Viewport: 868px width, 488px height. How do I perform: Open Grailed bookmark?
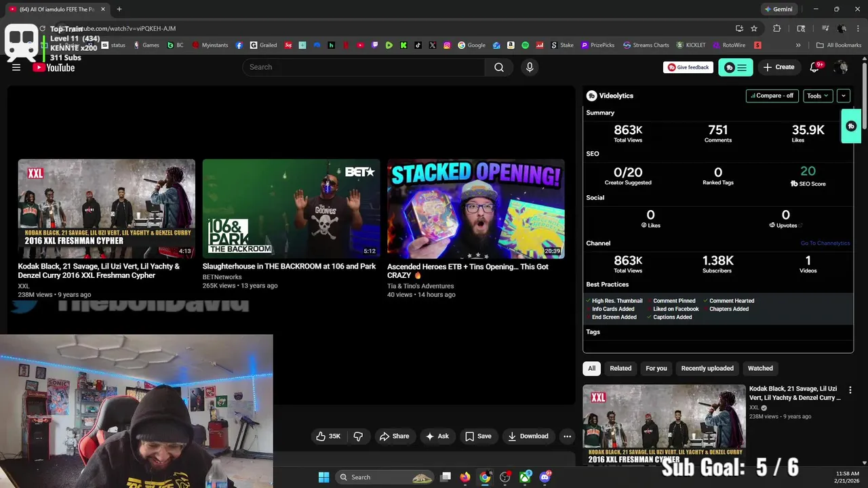tap(264, 45)
